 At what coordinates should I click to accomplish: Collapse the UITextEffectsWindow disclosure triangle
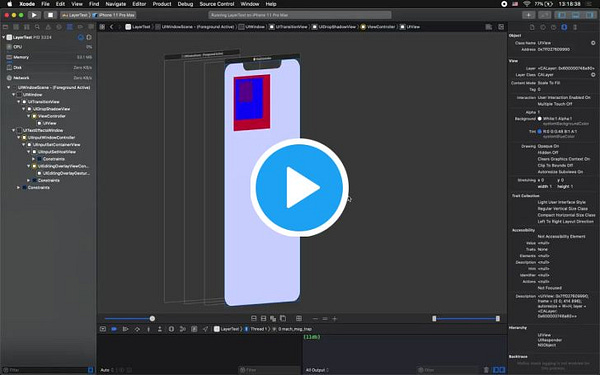coord(13,130)
